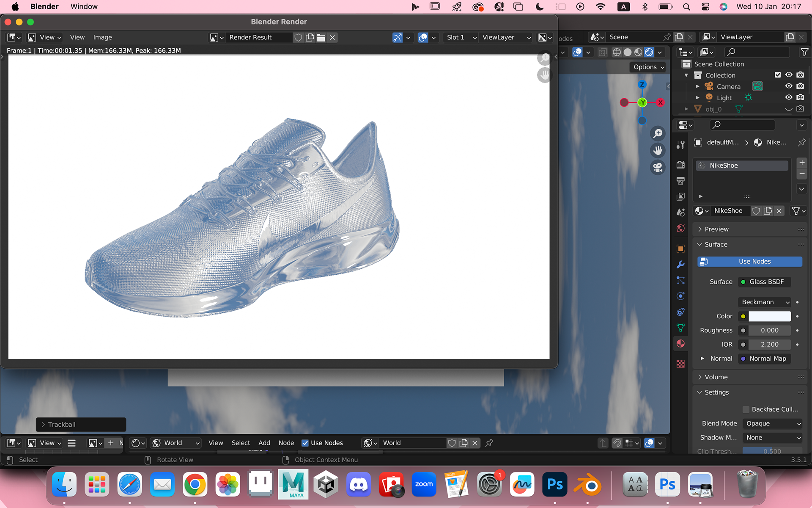Toggle camera view gizmo in viewport
The height and width of the screenshot is (508, 812).
[658, 168]
